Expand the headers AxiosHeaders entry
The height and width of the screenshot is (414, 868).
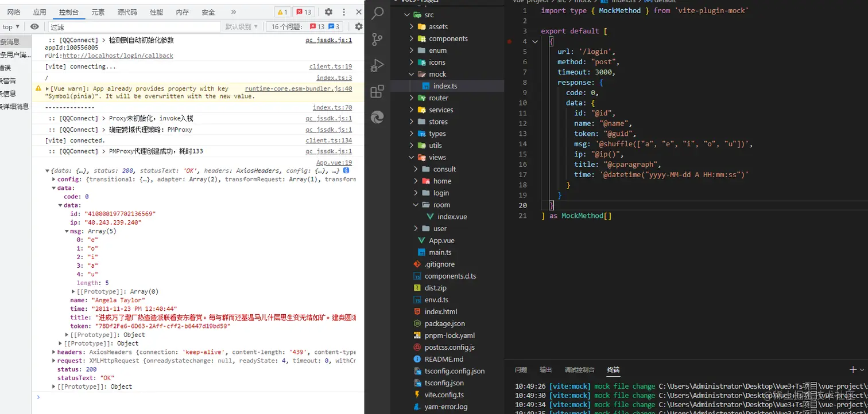coord(54,352)
